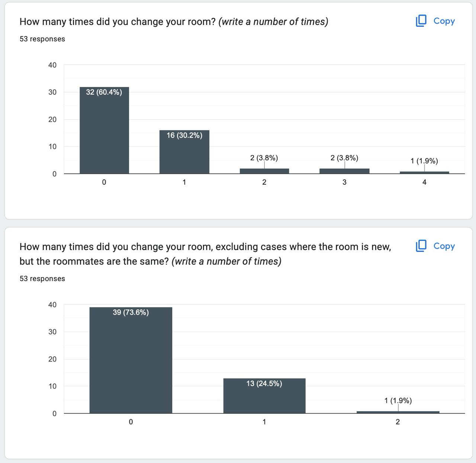This screenshot has height=463, width=476.
Task: Select the 16 (30.2%) bar
Action: (x=184, y=152)
